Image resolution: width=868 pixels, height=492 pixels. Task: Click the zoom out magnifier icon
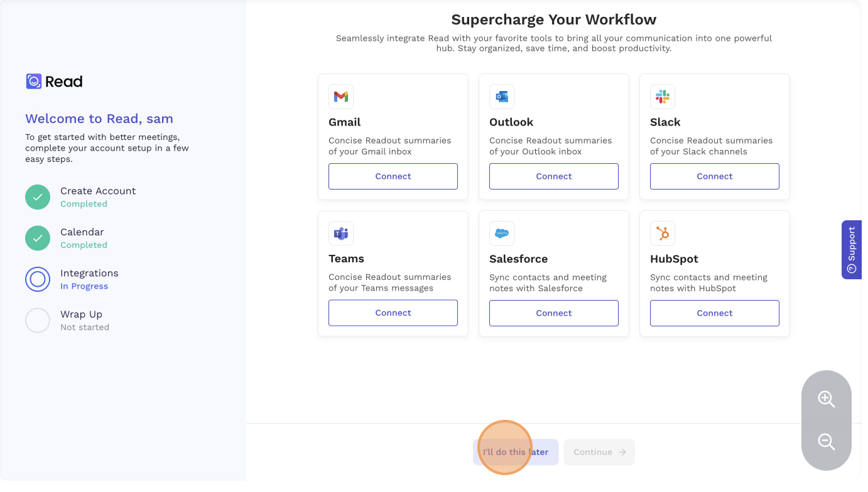(827, 442)
